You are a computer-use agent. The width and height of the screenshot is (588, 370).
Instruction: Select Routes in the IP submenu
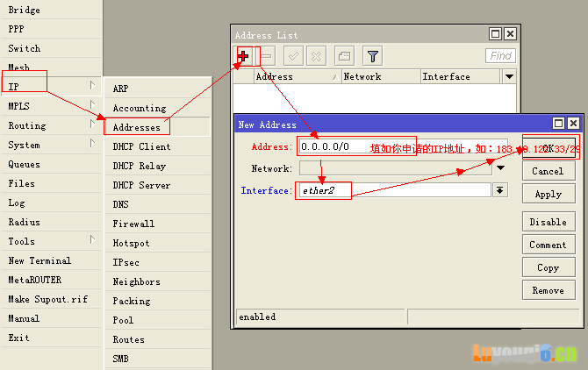158,339
